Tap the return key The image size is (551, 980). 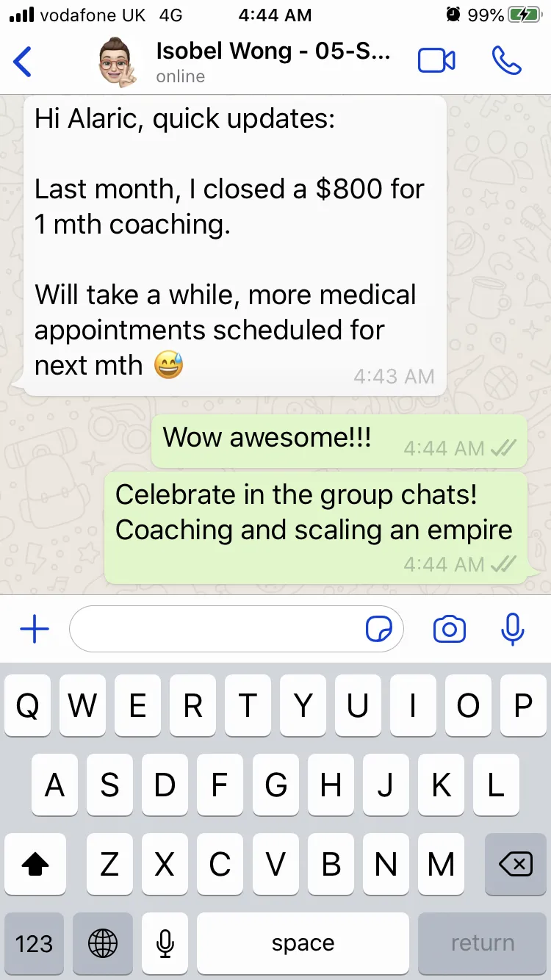tap(482, 943)
